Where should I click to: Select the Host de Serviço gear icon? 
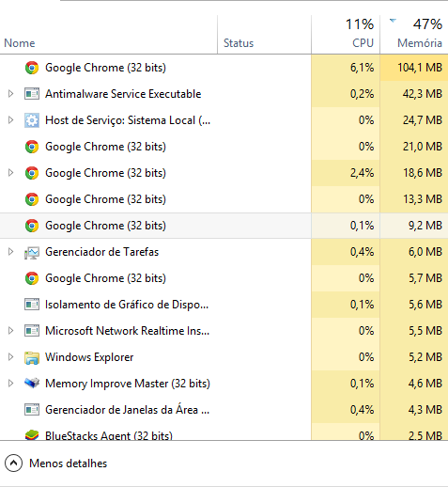pyautogui.click(x=32, y=120)
